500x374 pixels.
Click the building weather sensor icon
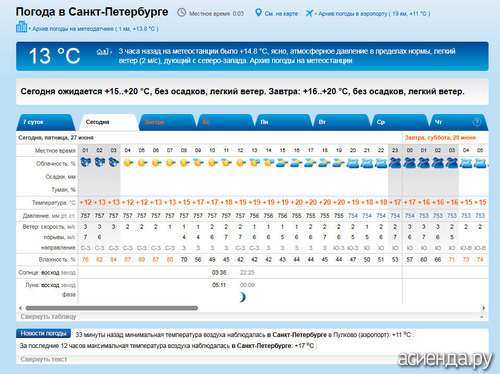click(x=21, y=27)
